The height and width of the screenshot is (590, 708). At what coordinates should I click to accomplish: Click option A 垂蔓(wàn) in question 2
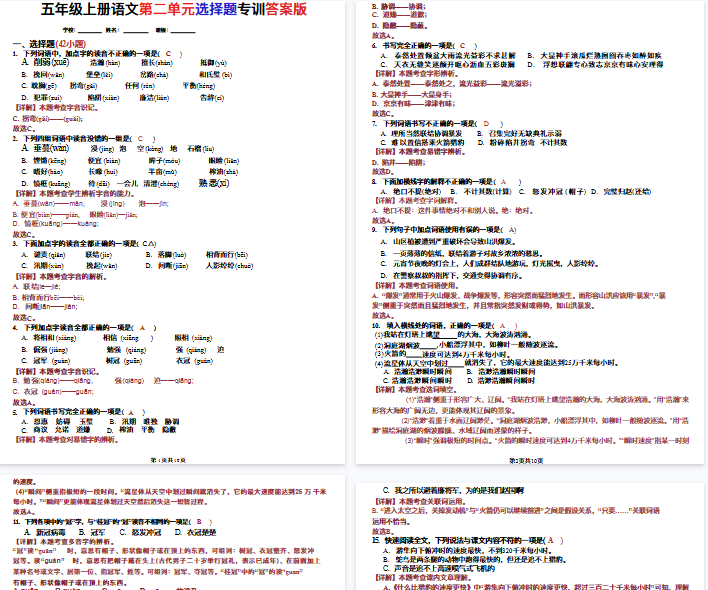click(x=45, y=148)
